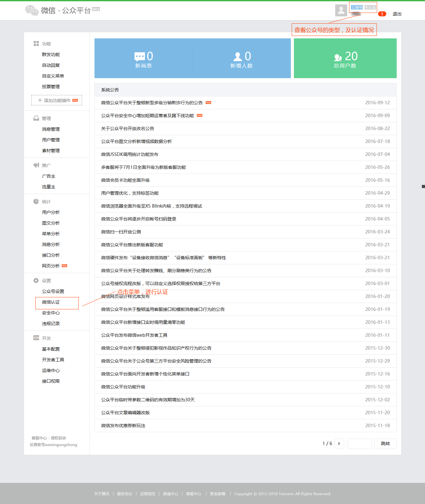Open announcement 微信发布优惠券新玩法
This screenshot has height=504, width=425.
click(123, 426)
